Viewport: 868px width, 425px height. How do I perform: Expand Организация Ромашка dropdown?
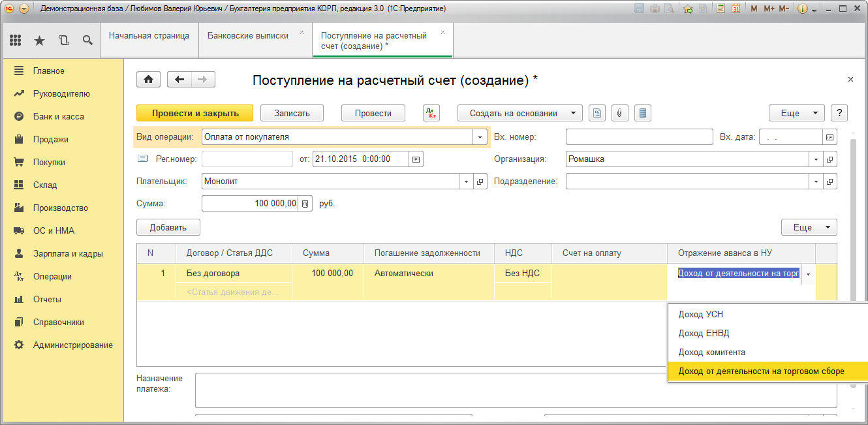(x=816, y=159)
